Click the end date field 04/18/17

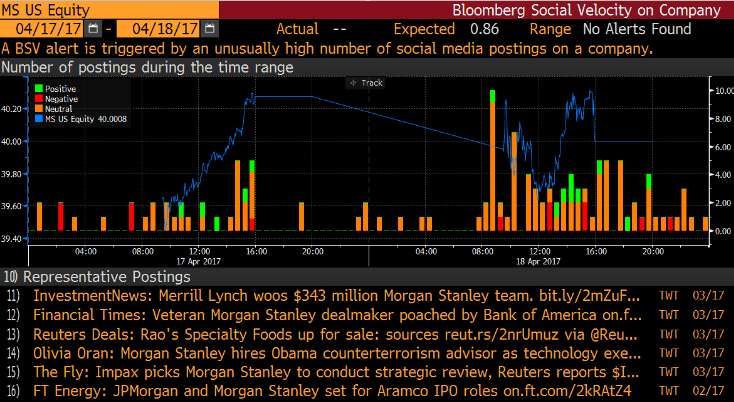coord(158,29)
